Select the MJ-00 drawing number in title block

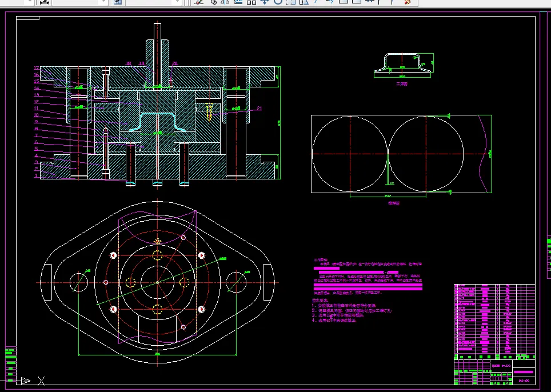coord(524,381)
